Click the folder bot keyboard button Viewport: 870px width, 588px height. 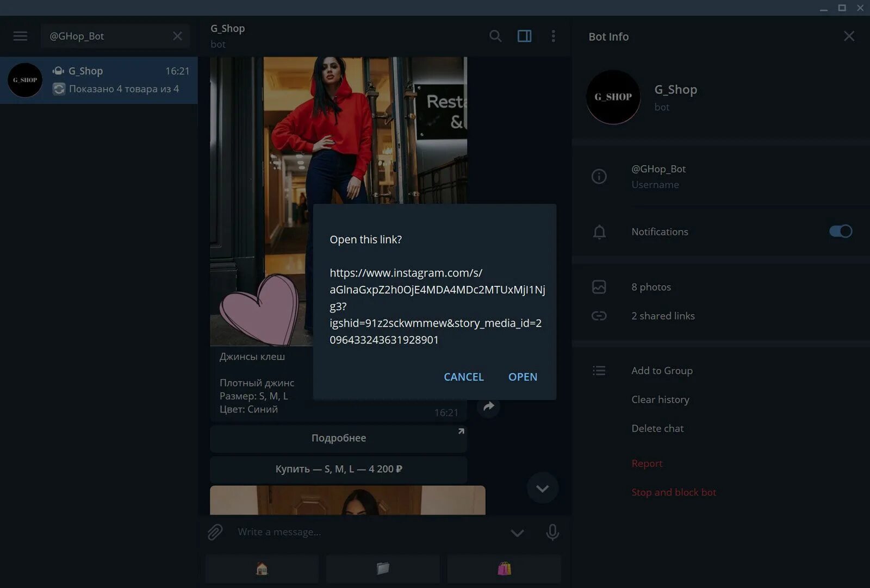coord(383,569)
